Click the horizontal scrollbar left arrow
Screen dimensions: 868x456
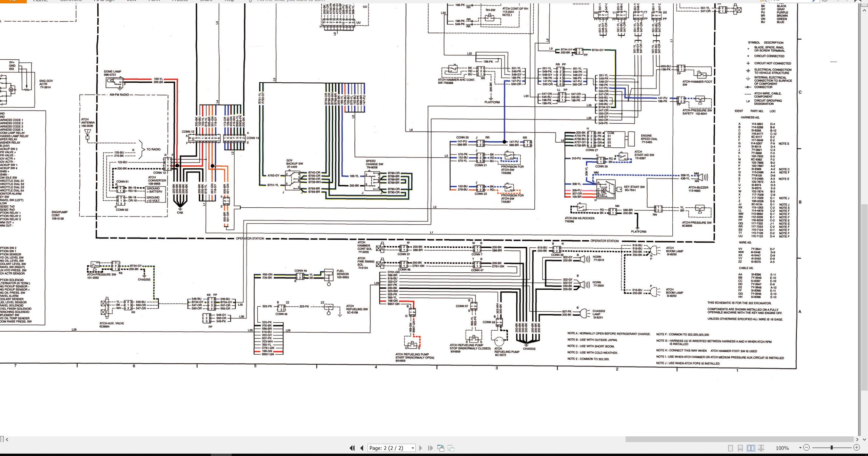point(7,439)
